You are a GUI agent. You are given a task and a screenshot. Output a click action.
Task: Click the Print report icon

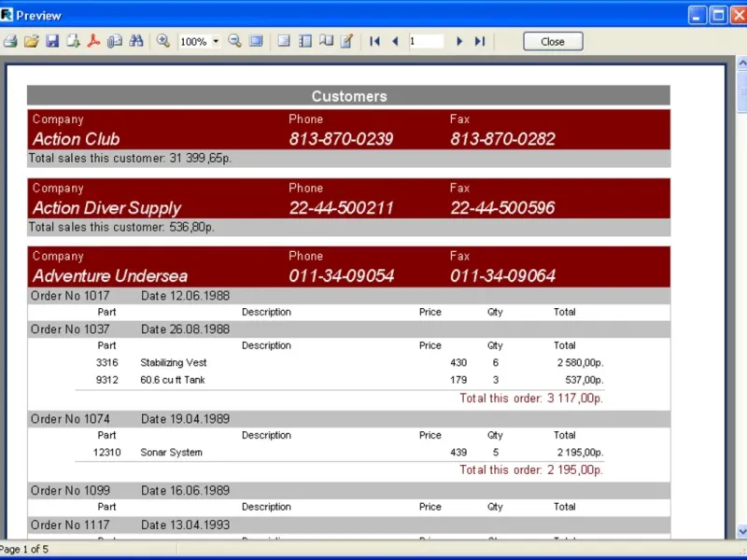[x=10, y=41]
